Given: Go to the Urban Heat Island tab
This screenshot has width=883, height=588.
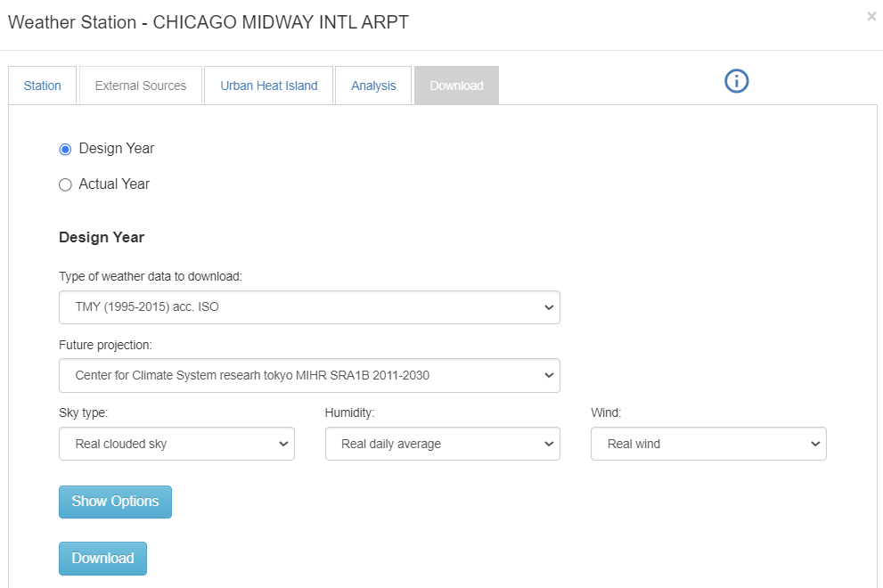Looking at the screenshot, I should pyautogui.click(x=269, y=86).
